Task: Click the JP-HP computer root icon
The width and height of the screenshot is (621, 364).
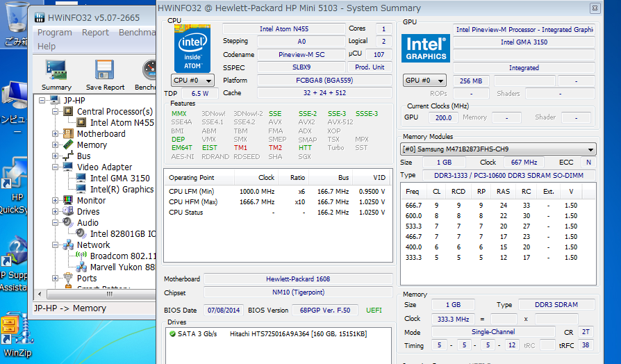Action: click(55, 100)
